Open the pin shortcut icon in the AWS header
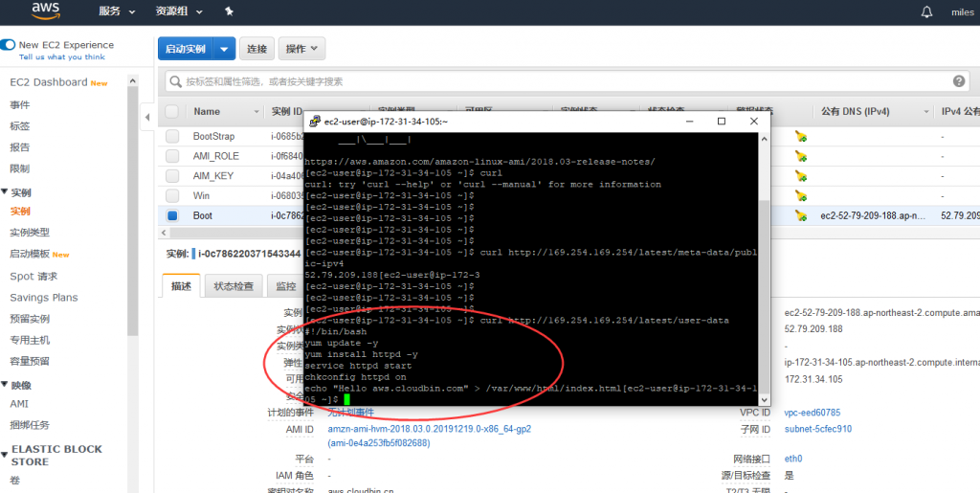The image size is (980, 493). pos(229,11)
